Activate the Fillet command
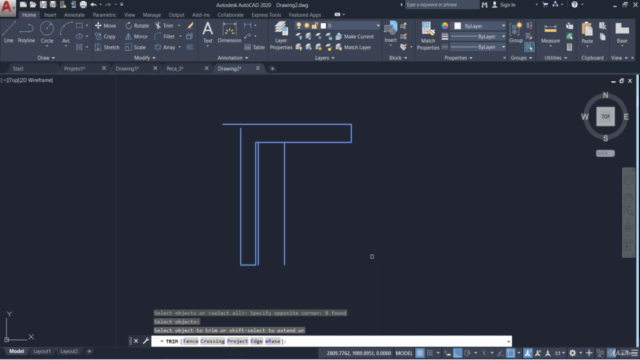Screen dimensions: 640x360 [x=165, y=36]
